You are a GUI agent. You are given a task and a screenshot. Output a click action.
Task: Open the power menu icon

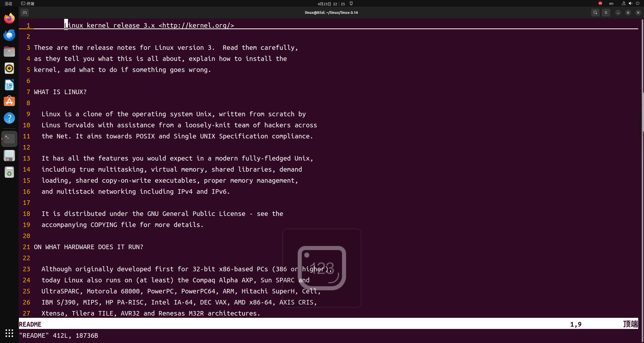[x=637, y=4]
